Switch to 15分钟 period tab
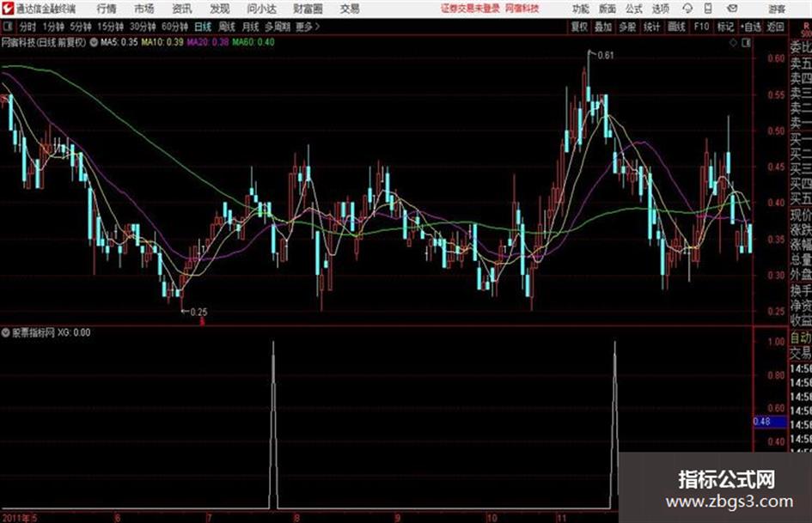 pyautogui.click(x=110, y=27)
